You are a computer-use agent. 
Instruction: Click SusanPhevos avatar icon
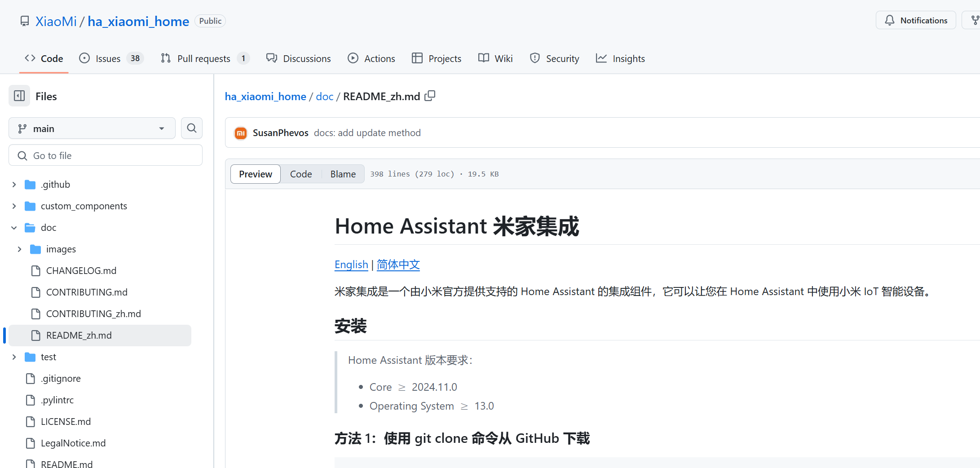[241, 133]
